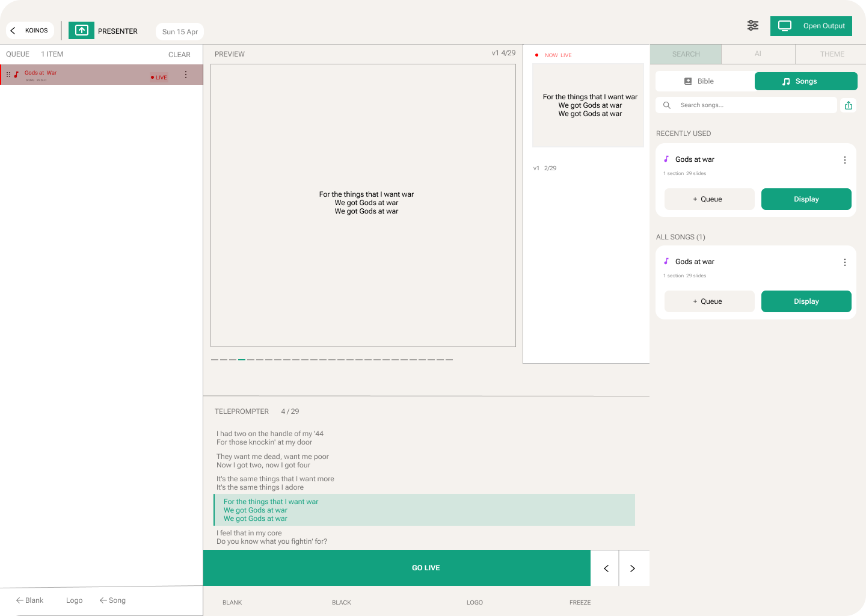866x616 pixels.
Task: Go to previous slide with left arrow
Action: click(606, 568)
